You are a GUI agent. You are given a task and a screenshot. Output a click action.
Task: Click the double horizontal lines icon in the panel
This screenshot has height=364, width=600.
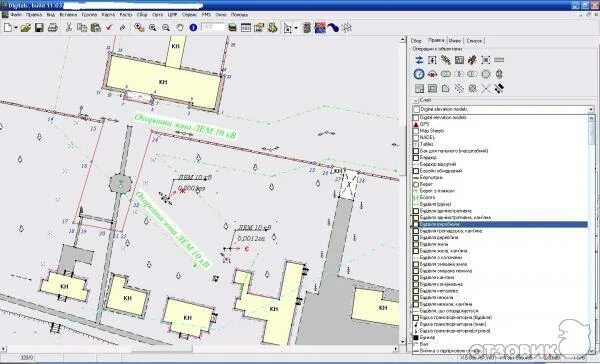[499, 60]
